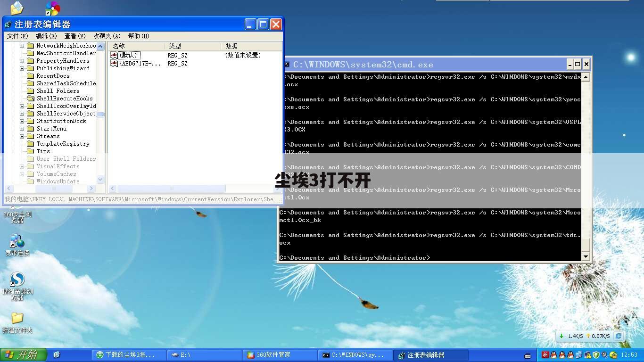
Task: Click the network warning tray icon
Action: tap(587, 355)
